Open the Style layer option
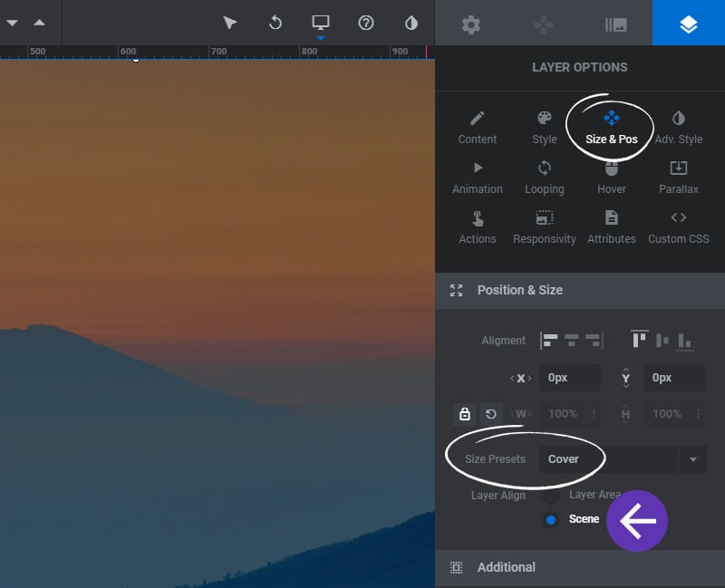 point(545,128)
